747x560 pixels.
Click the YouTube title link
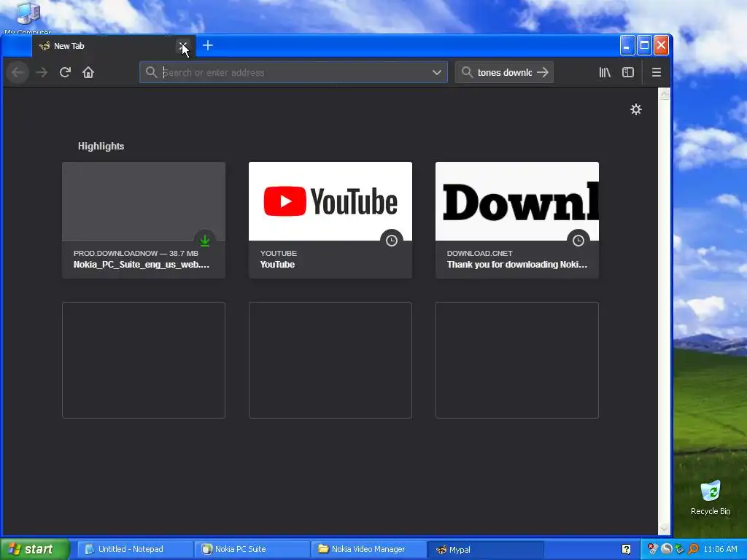click(277, 265)
